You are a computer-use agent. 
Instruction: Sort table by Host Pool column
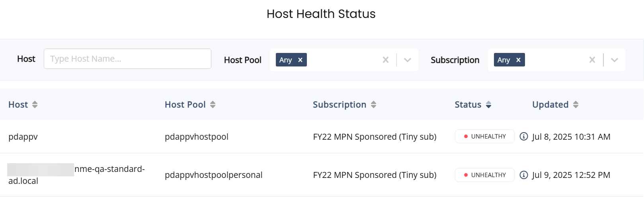pyautogui.click(x=213, y=105)
